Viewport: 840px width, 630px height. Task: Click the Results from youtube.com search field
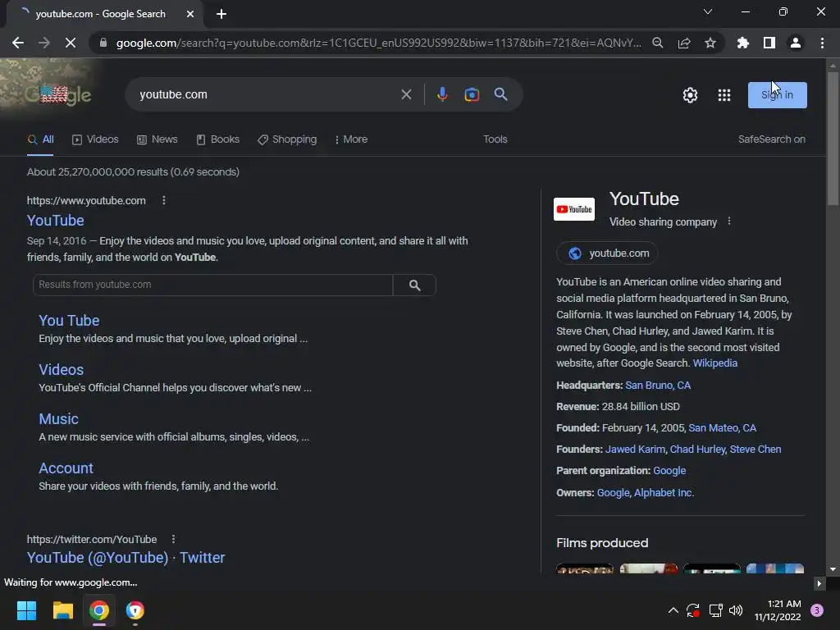click(x=212, y=285)
